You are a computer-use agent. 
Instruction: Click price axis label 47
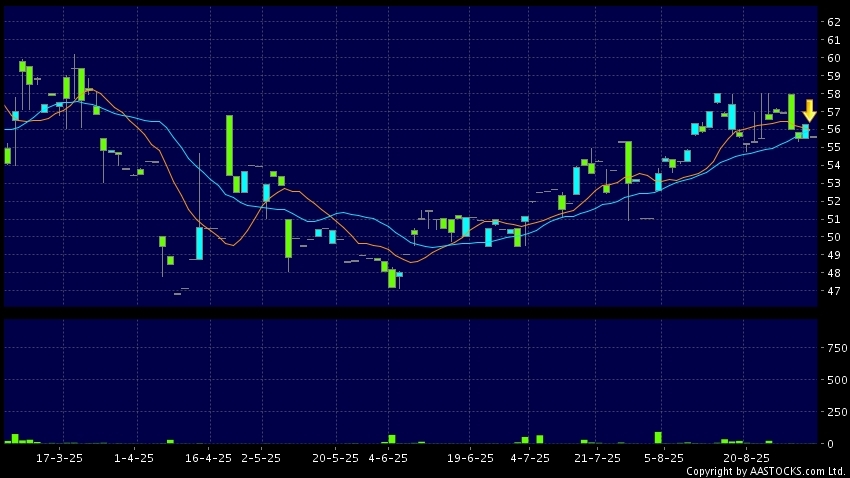(834, 291)
